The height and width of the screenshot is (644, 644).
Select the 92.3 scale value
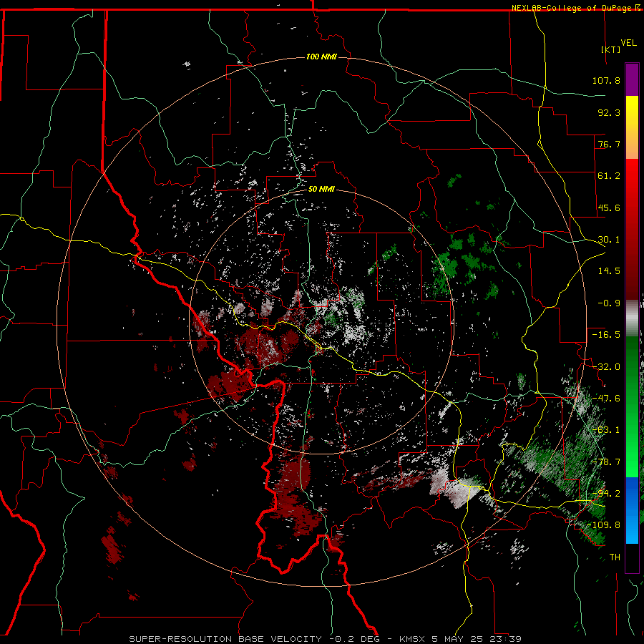tap(609, 112)
